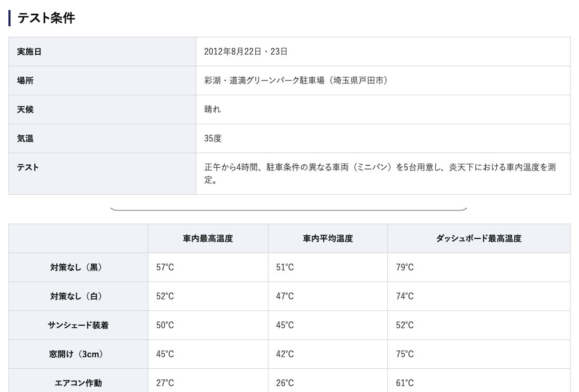This screenshot has height=392, width=579.
Task: Click the temperature value 35度
Action: click(213, 138)
